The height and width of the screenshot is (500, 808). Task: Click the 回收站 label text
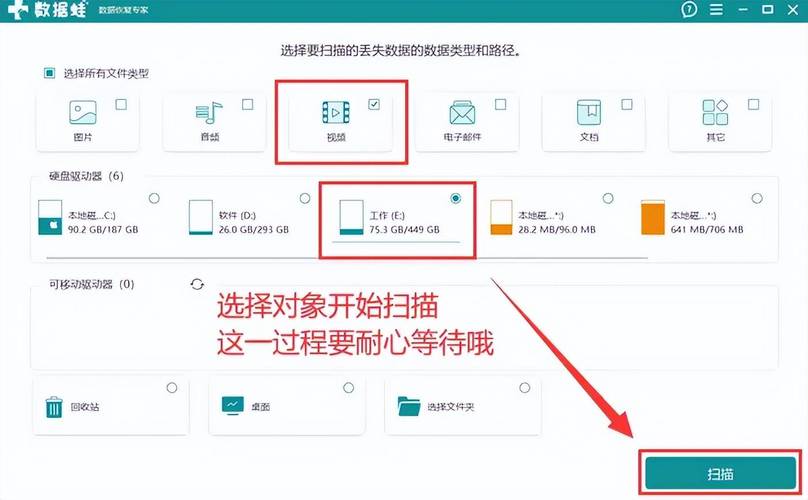point(85,407)
